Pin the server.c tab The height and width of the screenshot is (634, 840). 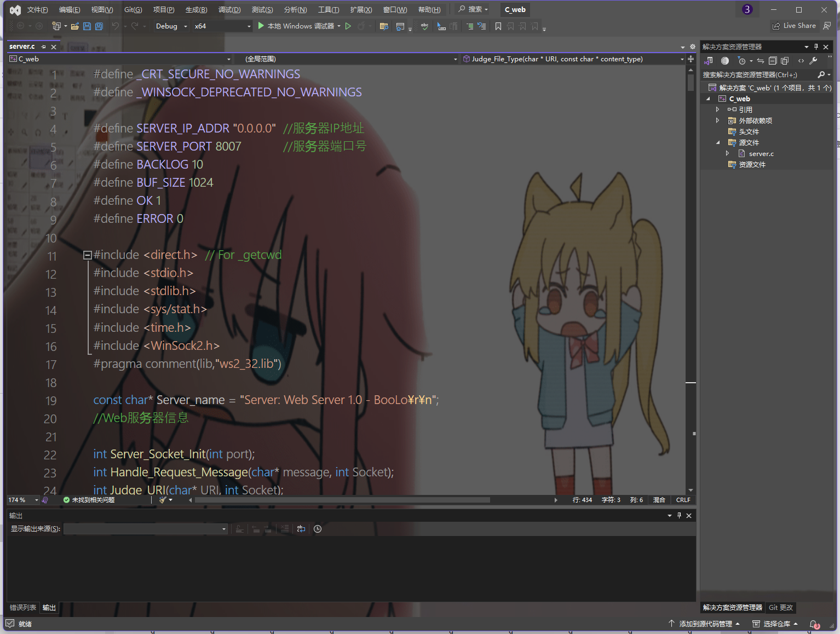[44, 47]
